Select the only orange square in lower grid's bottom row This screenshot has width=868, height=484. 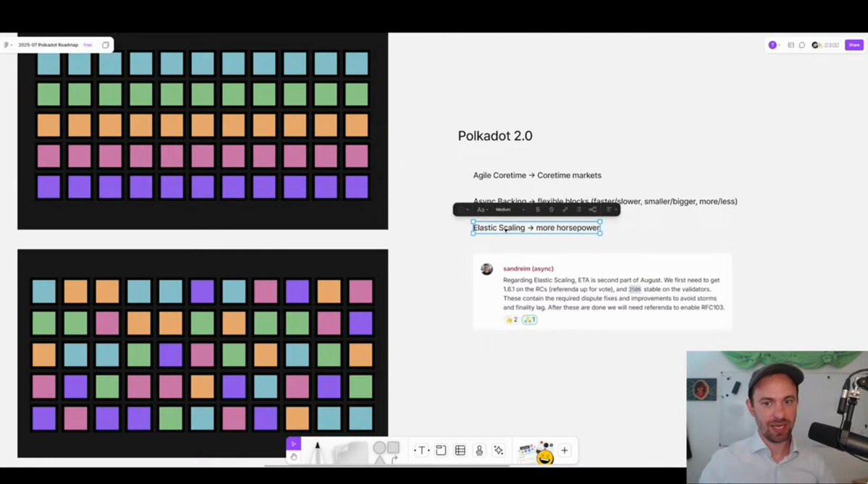pos(298,418)
